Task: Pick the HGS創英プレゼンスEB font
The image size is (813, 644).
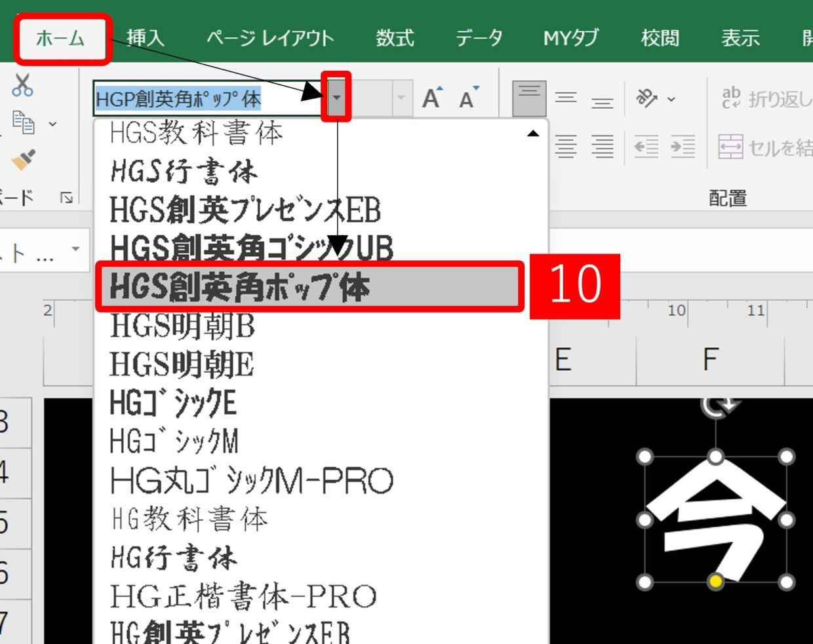Action: (321, 210)
